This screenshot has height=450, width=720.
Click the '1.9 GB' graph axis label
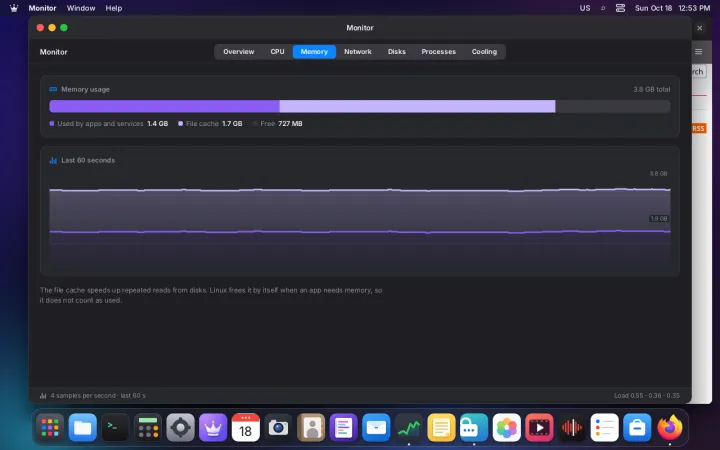click(658, 219)
